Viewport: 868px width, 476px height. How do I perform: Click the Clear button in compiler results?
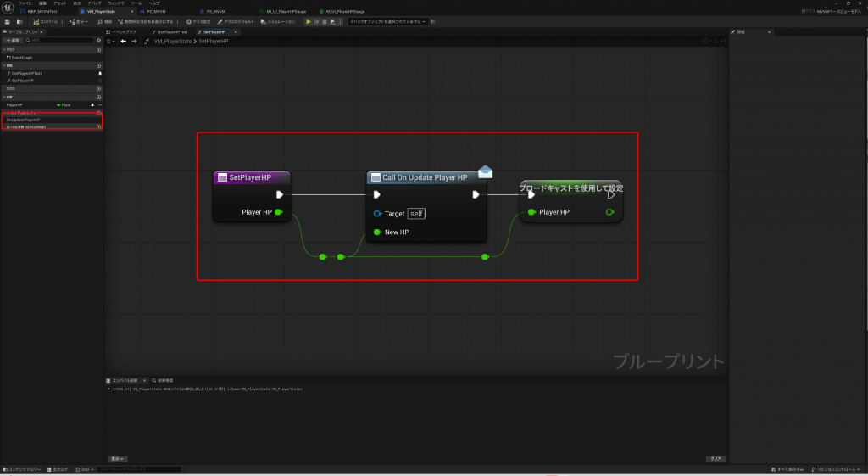(715, 458)
